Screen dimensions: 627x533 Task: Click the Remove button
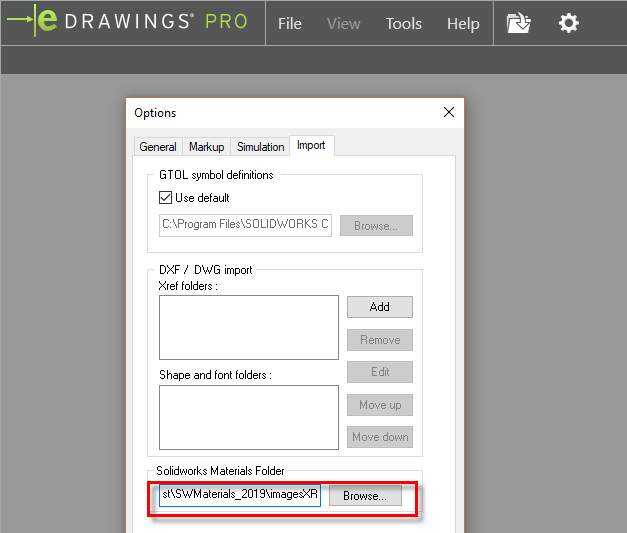379,340
